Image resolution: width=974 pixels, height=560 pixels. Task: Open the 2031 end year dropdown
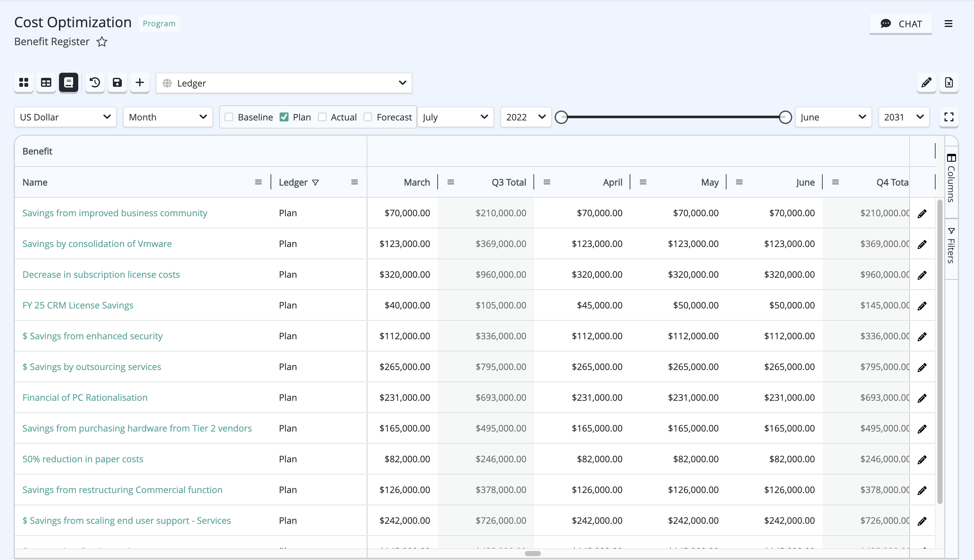(x=904, y=117)
